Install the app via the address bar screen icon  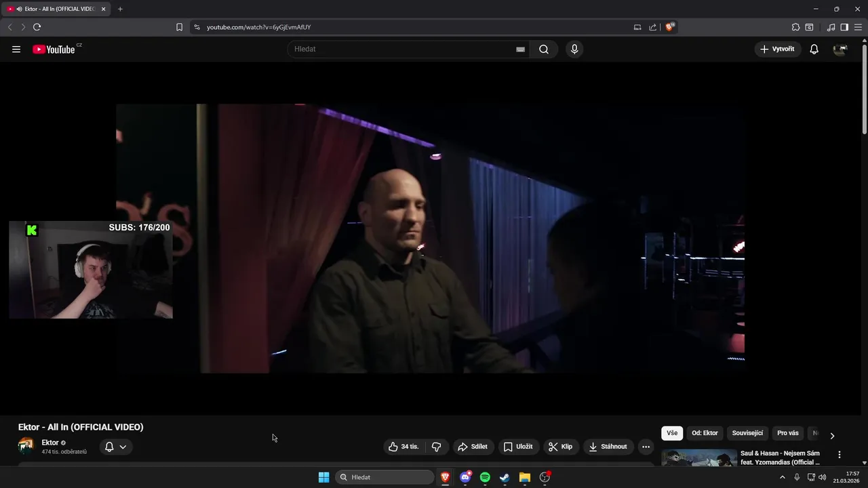pyautogui.click(x=637, y=27)
